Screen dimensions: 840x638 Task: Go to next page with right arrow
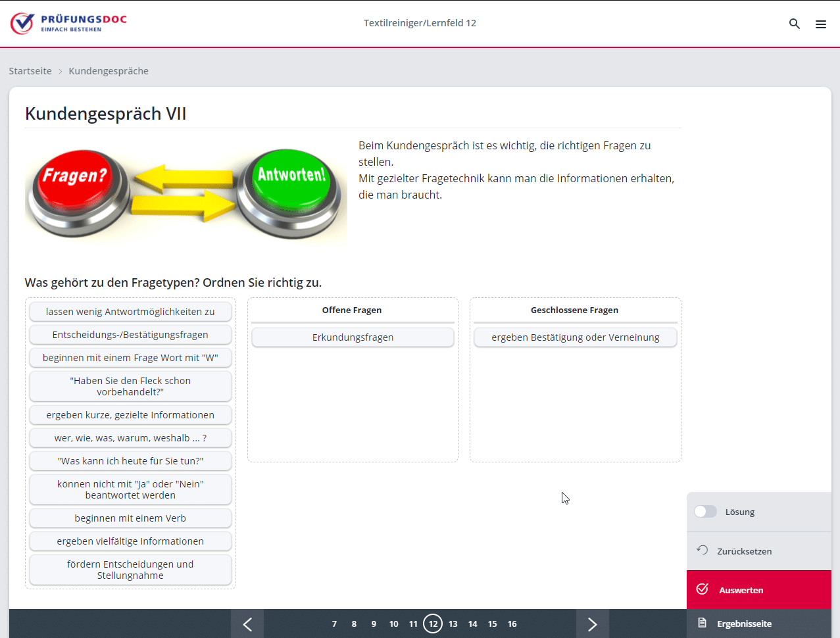592,624
